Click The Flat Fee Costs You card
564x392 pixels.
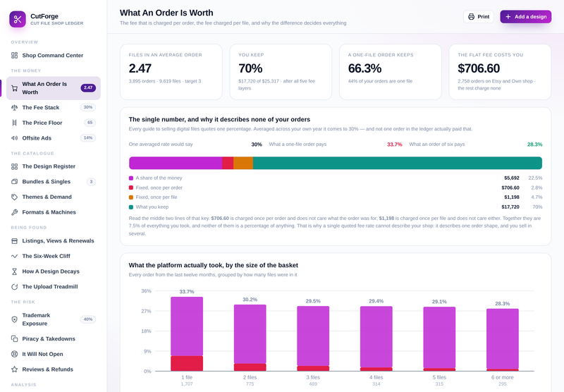coord(500,72)
